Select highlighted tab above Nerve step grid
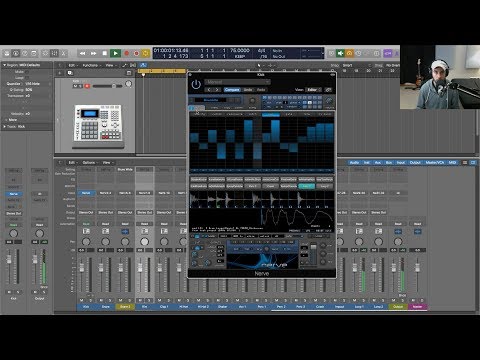 pyautogui.click(x=271, y=114)
